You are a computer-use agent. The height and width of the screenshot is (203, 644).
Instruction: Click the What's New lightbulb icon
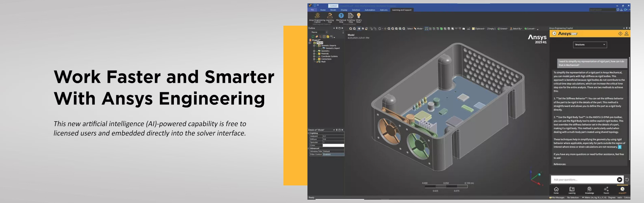[359, 16]
